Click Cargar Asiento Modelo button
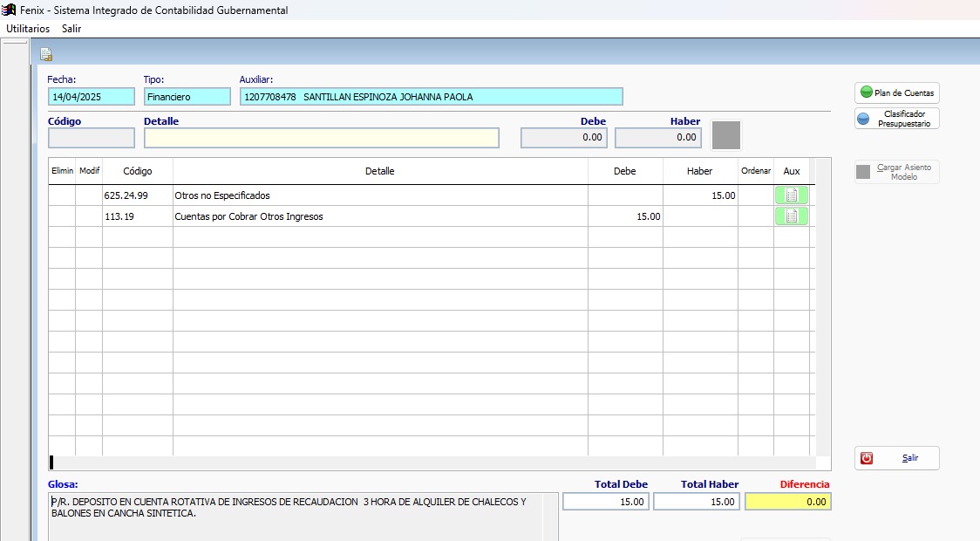The width and height of the screenshot is (980, 541). coord(896,172)
